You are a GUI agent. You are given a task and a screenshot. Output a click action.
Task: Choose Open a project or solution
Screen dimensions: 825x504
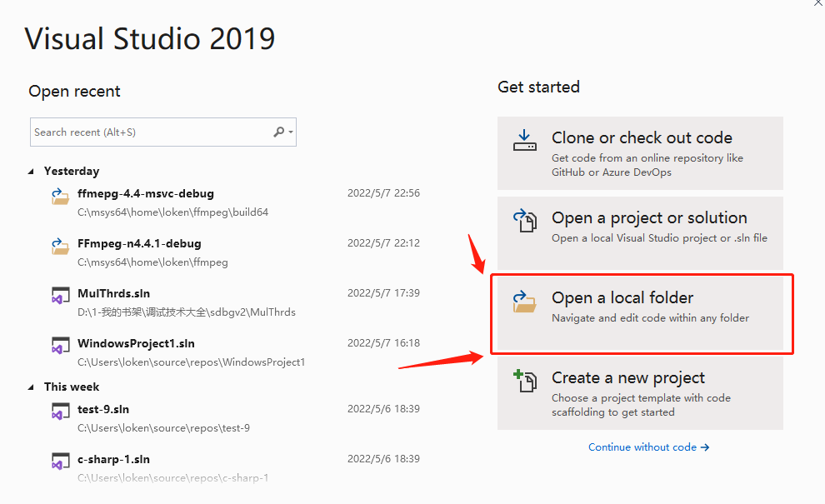tap(640, 233)
